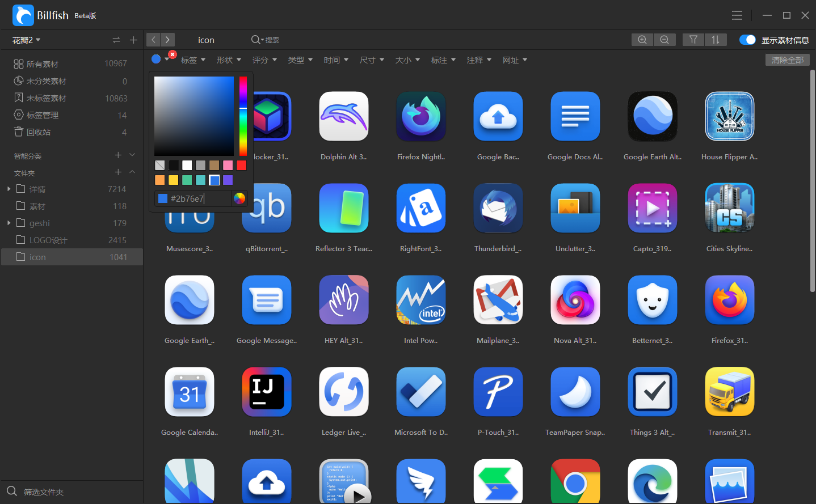Select the LOGO设计 folder
The width and height of the screenshot is (816, 504).
point(71,240)
